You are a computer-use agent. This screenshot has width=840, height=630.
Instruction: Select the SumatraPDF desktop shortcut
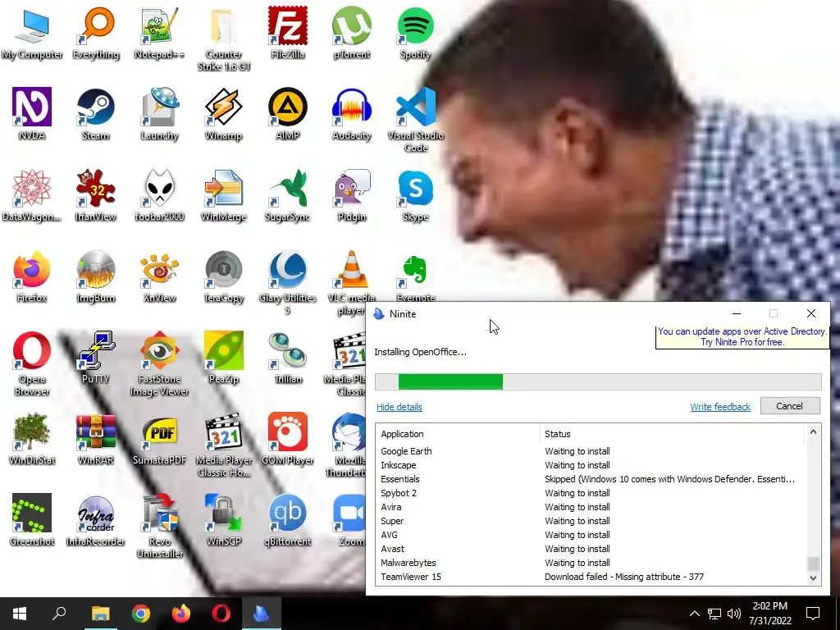[160, 439]
